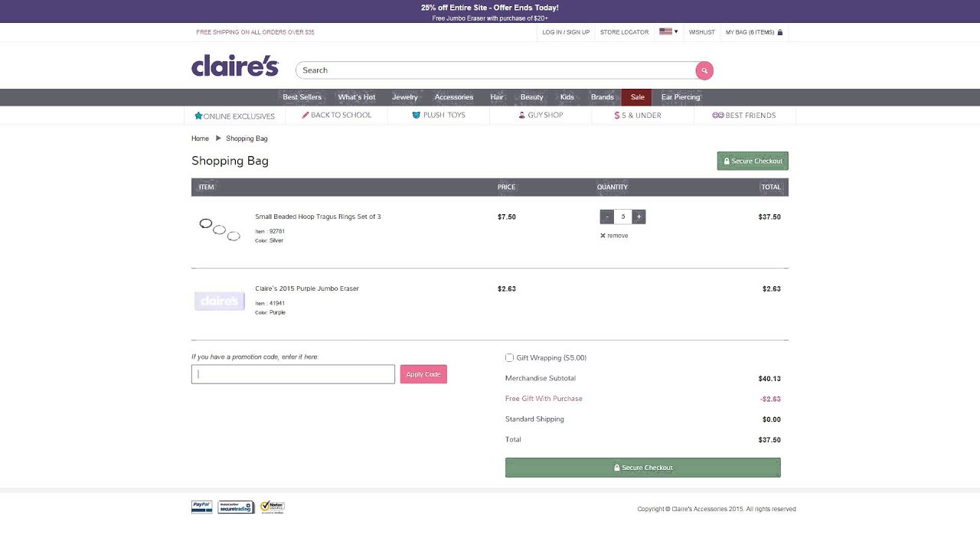Click the 25% off Entire Site banner

click(x=490, y=8)
